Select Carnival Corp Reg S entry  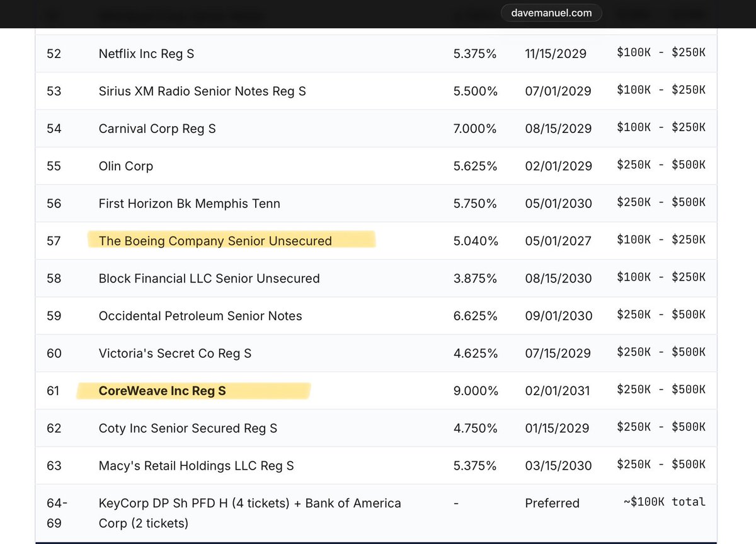click(x=157, y=129)
